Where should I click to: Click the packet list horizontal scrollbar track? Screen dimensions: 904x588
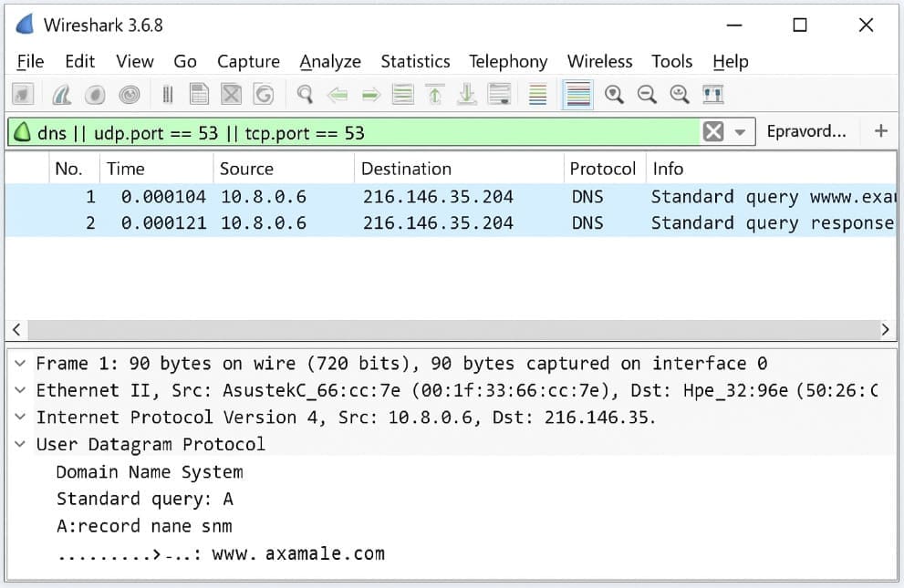(452, 329)
